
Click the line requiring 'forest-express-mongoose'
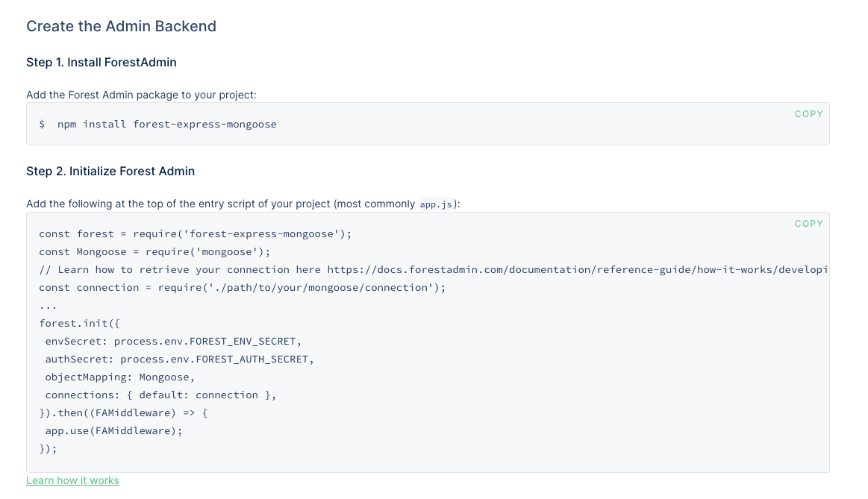[196, 233]
